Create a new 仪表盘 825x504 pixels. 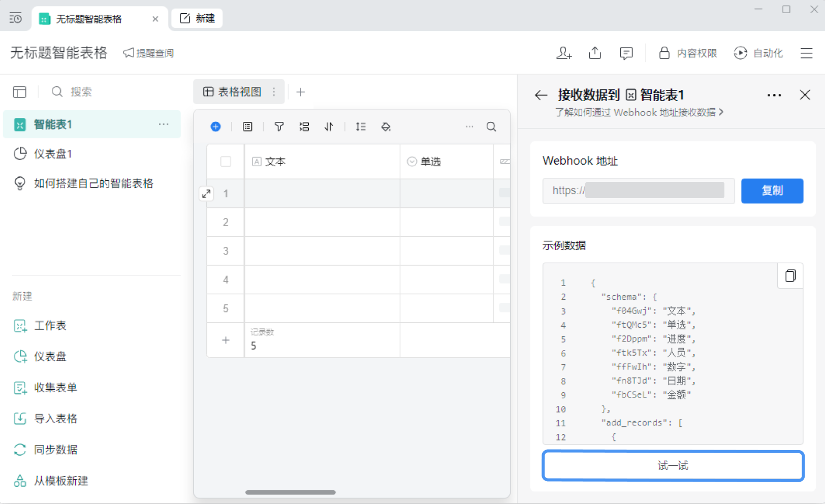pyautogui.click(x=41, y=357)
